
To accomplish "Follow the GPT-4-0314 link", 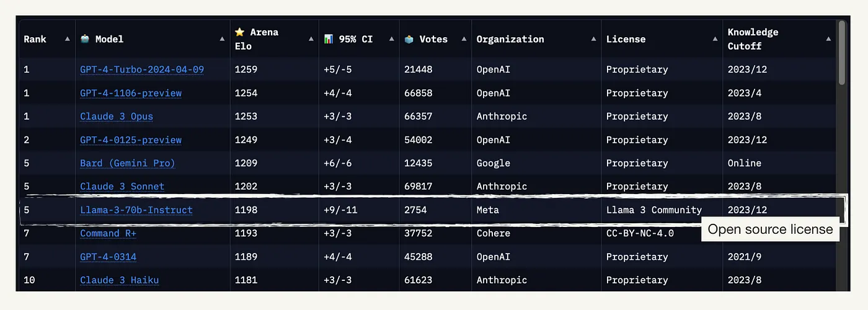I will coord(108,257).
